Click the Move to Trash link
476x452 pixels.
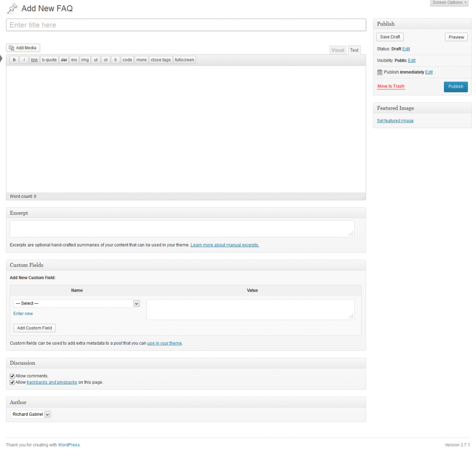pos(391,86)
